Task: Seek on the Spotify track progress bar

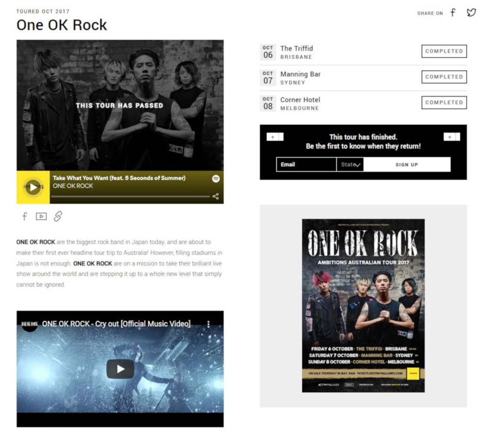Action: click(130, 196)
